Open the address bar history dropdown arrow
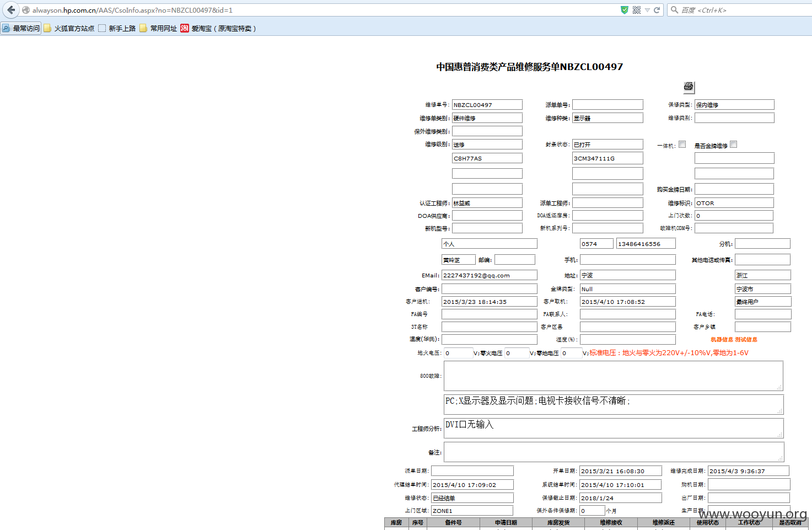This screenshot has height=530, width=812. tap(647, 10)
